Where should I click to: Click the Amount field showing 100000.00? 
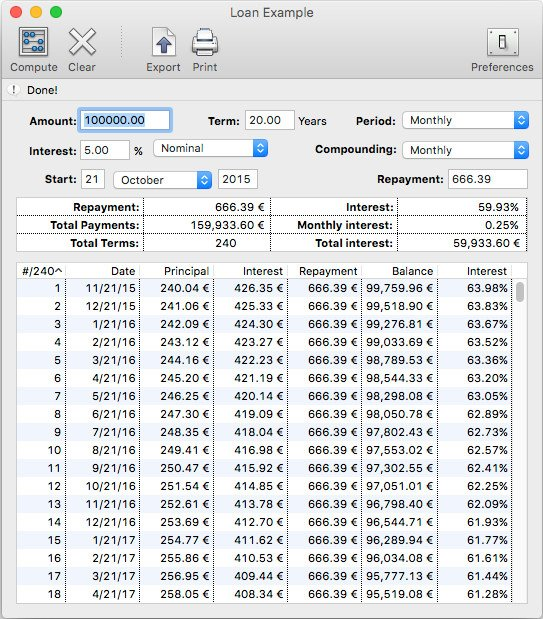(126, 120)
